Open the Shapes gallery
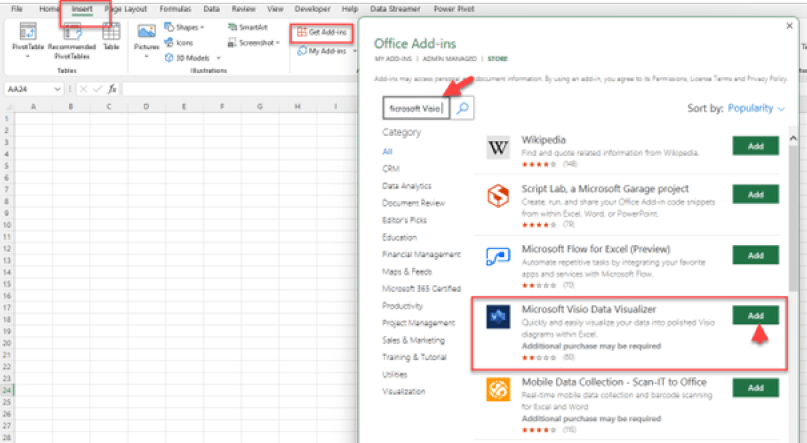Image resolution: width=807 pixels, height=443 pixels. (184, 27)
